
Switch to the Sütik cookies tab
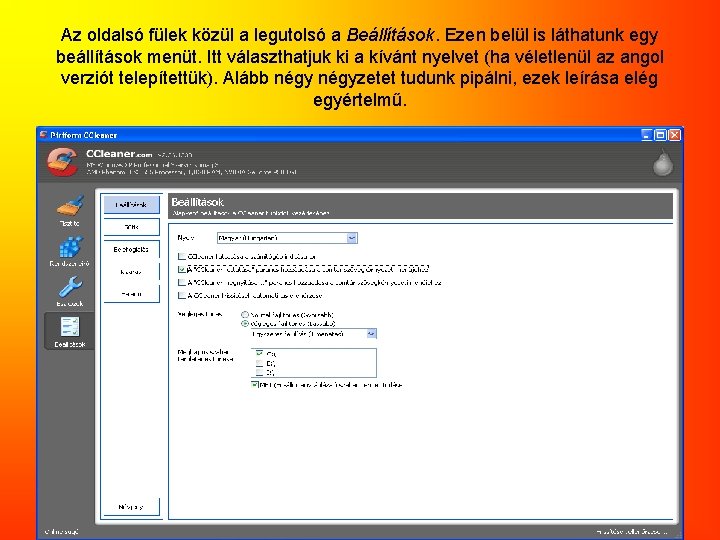131,227
